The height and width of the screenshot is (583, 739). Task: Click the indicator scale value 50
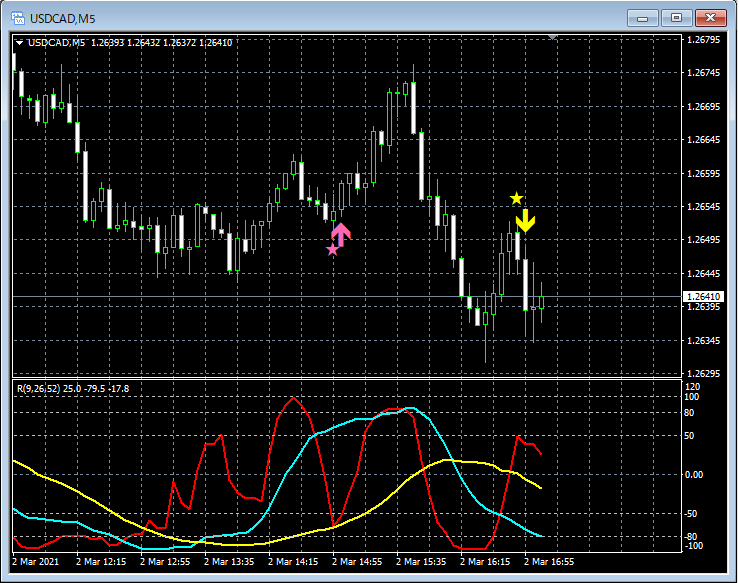pyautogui.click(x=689, y=435)
